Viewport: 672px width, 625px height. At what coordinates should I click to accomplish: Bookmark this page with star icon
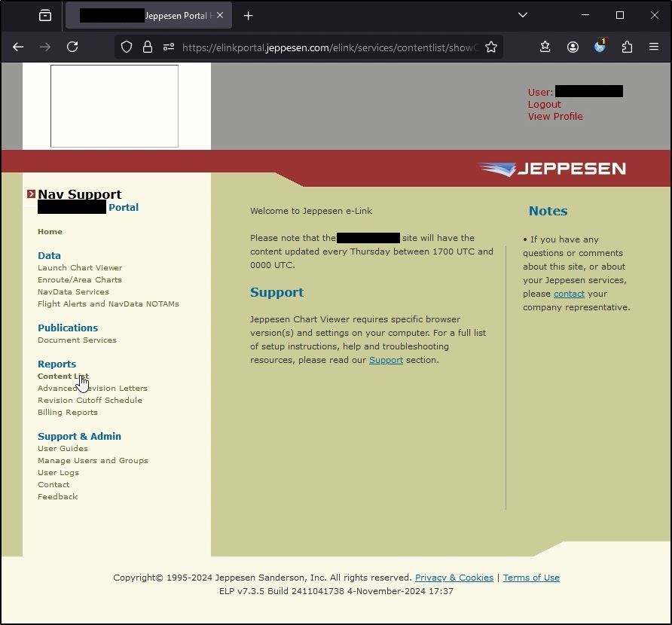tap(491, 47)
